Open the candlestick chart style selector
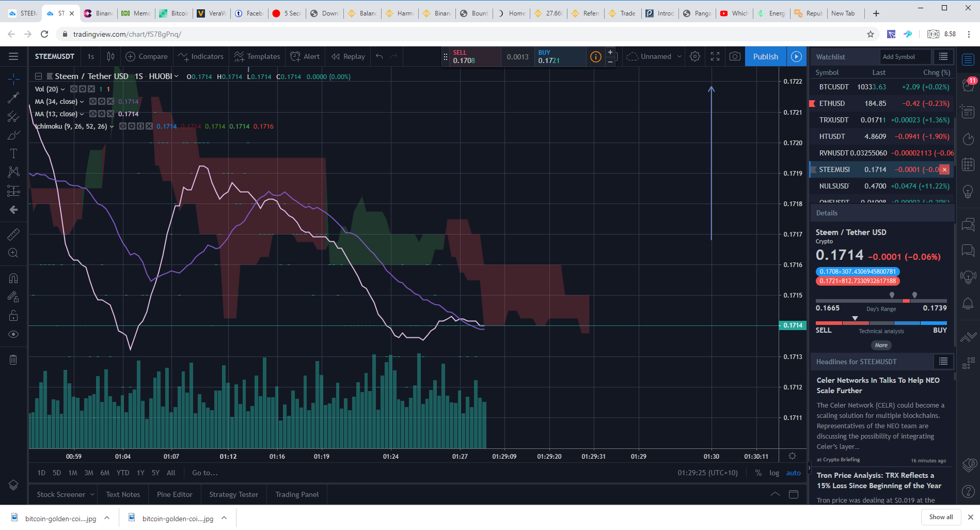The height and width of the screenshot is (530, 980). pyautogui.click(x=110, y=56)
